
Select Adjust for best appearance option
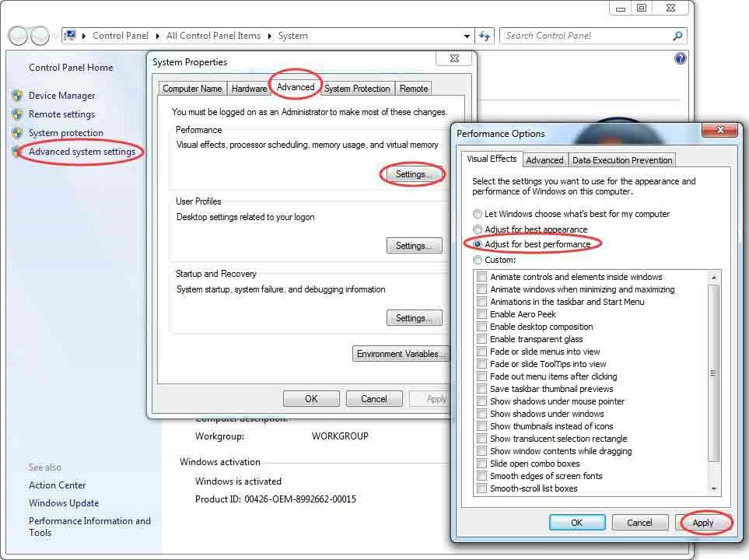click(x=478, y=229)
